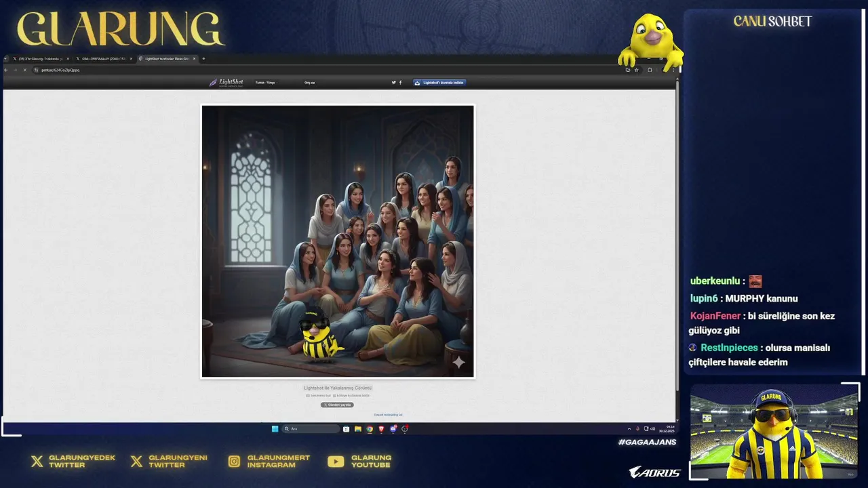Click the LightShot logo in the header
The height and width of the screenshot is (488, 868).
click(226, 83)
